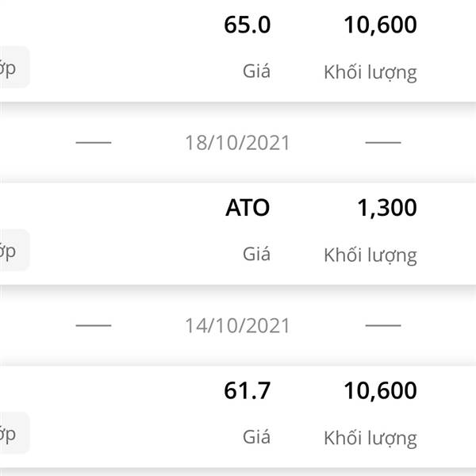Select the 10,600 volume above the 18/10/2021 date
Image resolution: width=476 pixels, height=476 pixels.
click(x=380, y=25)
